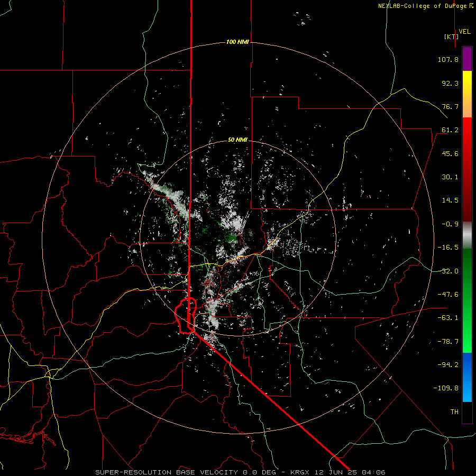
Task: Click the 50 NMI range ring label
Action: pyautogui.click(x=237, y=140)
